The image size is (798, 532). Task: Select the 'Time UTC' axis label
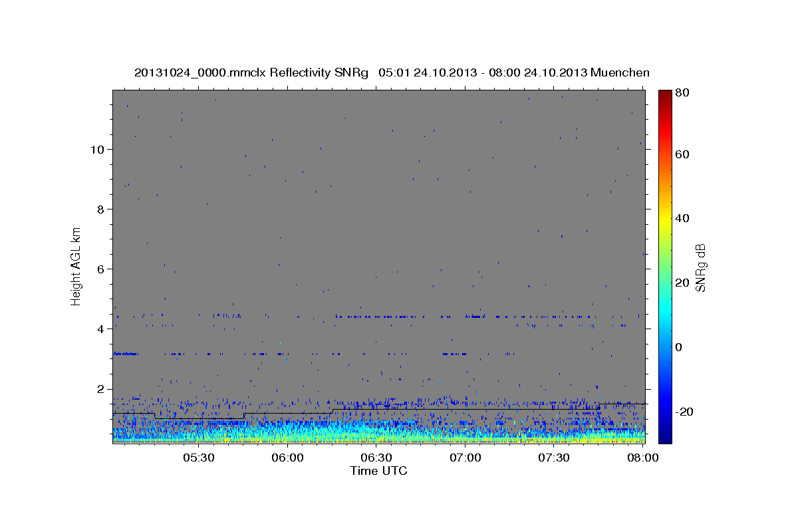tap(378, 471)
